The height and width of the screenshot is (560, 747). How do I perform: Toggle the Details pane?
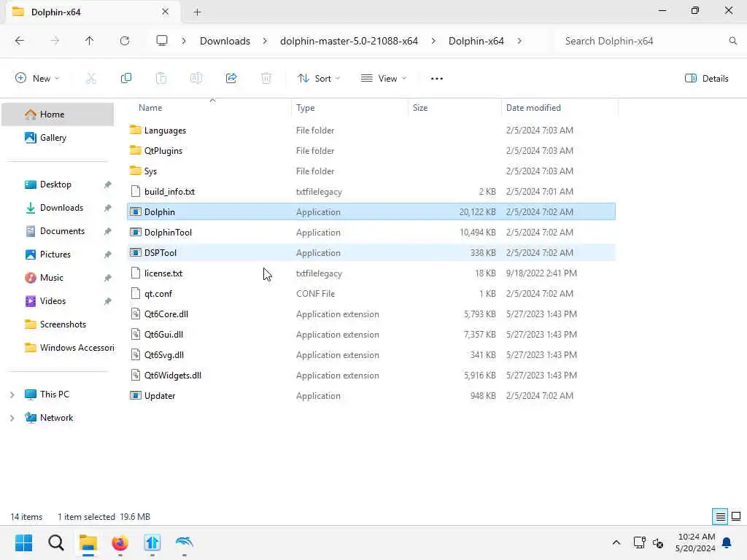[706, 79]
